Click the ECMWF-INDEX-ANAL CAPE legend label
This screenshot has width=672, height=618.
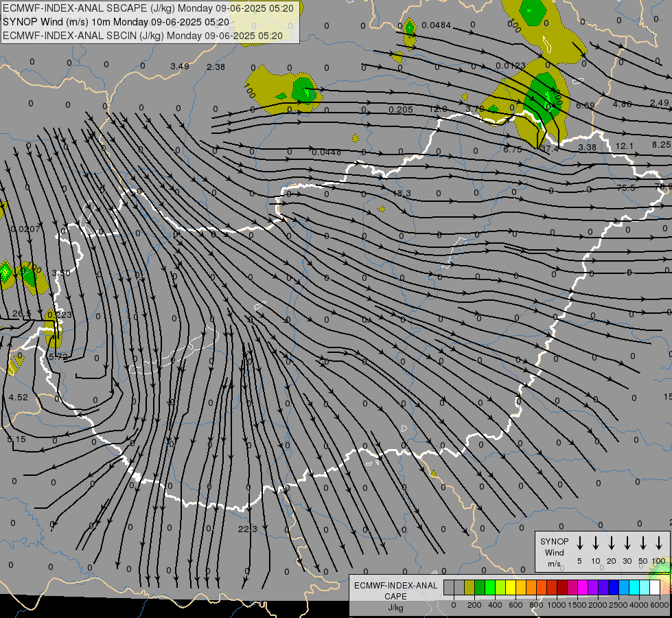click(x=395, y=591)
